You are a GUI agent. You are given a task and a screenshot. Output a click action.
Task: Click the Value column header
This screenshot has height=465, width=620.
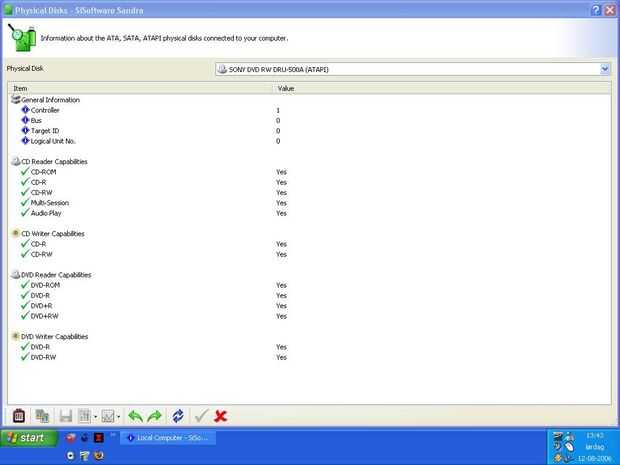click(442, 89)
